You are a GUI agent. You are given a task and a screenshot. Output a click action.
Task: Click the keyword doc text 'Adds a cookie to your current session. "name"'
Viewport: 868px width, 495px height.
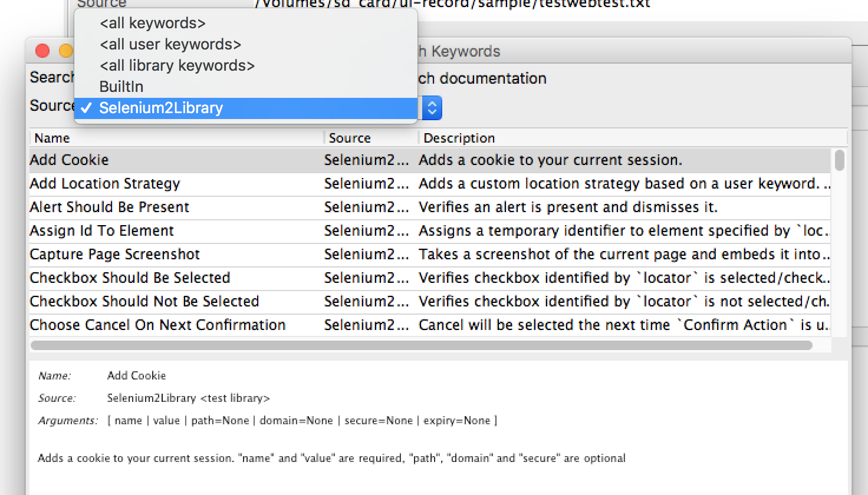[x=331, y=458]
